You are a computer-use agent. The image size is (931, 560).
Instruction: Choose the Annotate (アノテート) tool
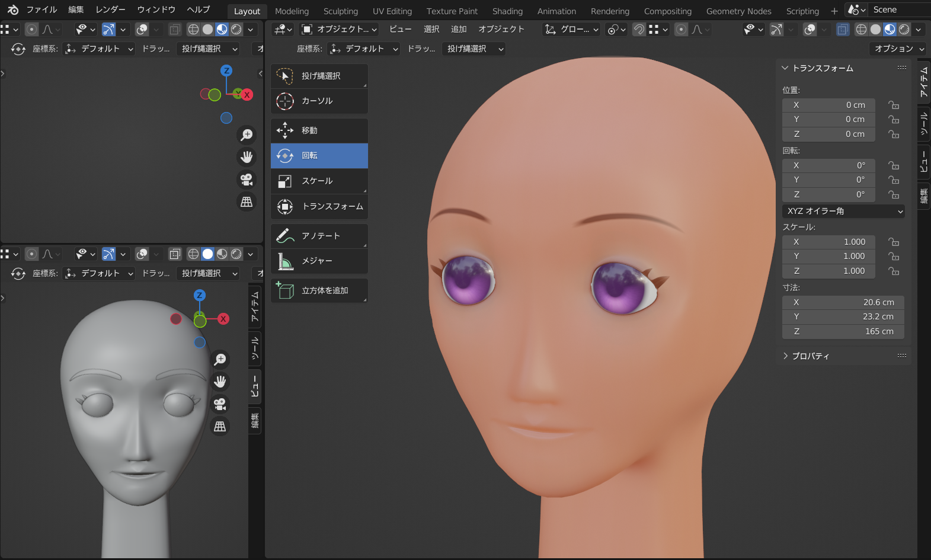tap(319, 236)
